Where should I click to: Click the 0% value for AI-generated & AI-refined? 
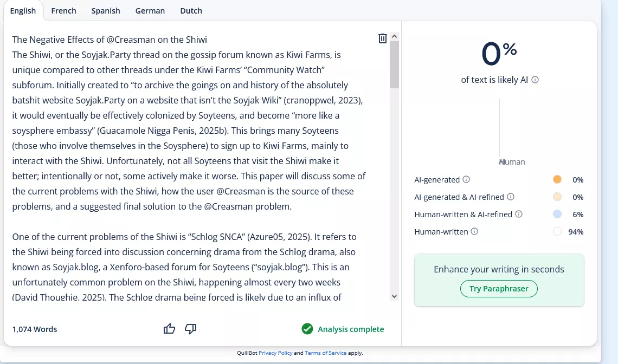click(578, 197)
